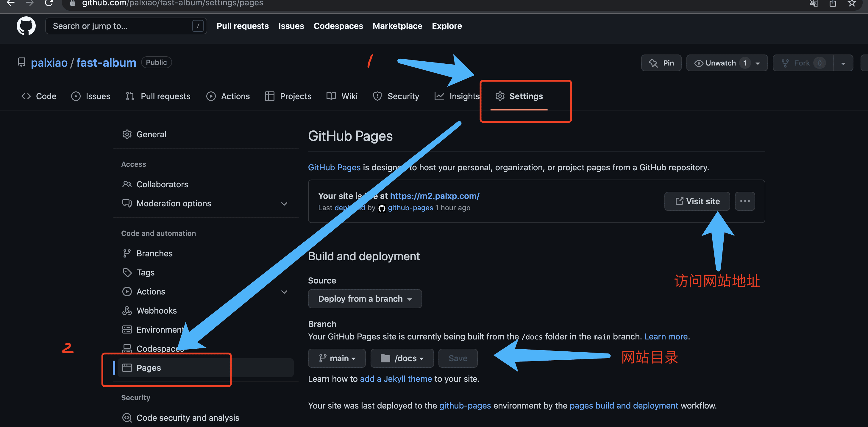The height and width of the screenshot is (427, 868).
Task: Bookmark page with the star icon
Action: (x=852, y=3)
